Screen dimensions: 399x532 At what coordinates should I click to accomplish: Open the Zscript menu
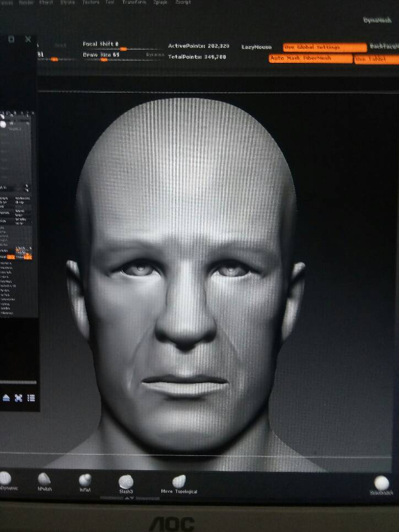point(183,2)
